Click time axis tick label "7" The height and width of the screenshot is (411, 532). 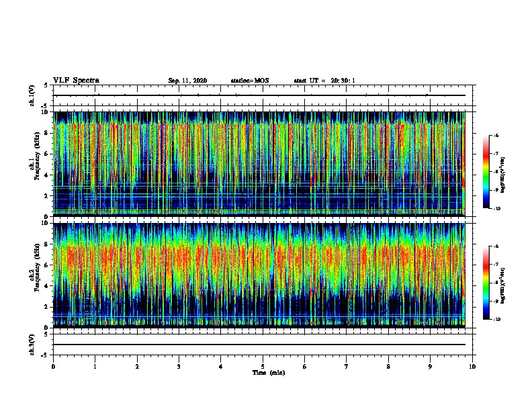point(347,366)
